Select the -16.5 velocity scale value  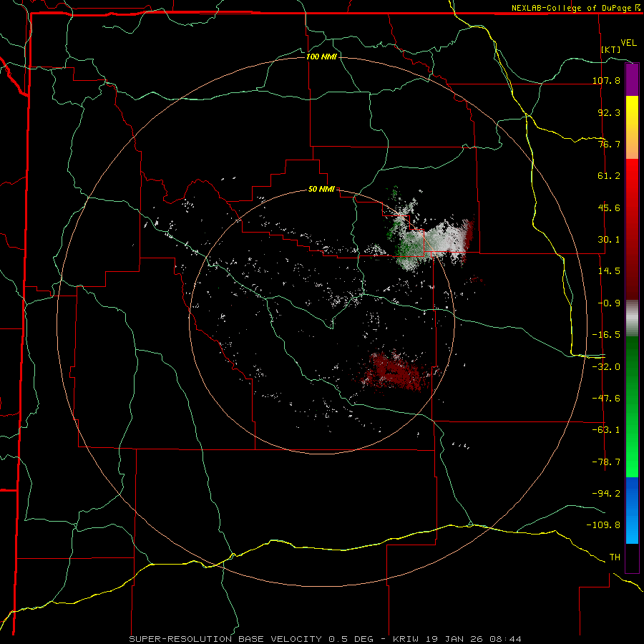click(606, 335)
